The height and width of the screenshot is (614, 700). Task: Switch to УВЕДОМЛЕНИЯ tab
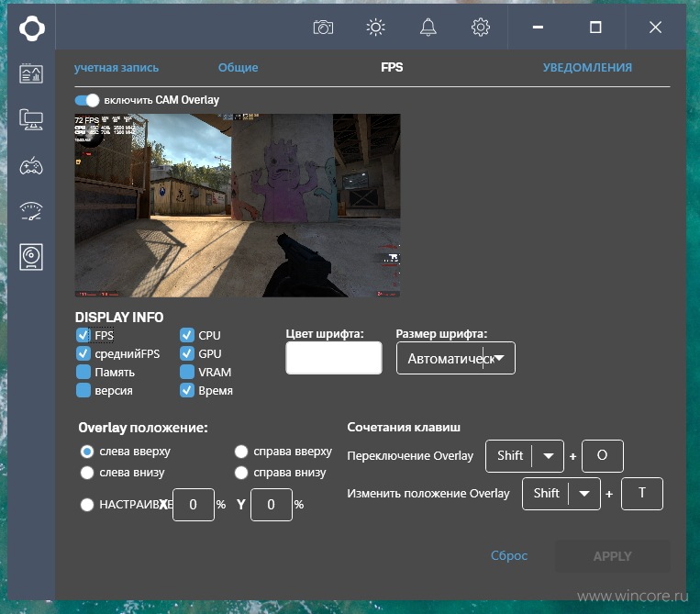(587, 67)
